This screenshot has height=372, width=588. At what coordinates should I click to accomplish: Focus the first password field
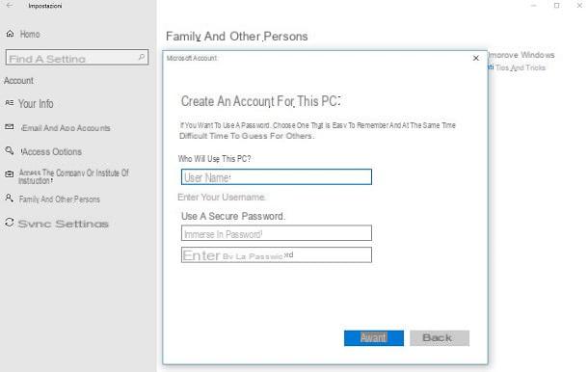(277, 233)
